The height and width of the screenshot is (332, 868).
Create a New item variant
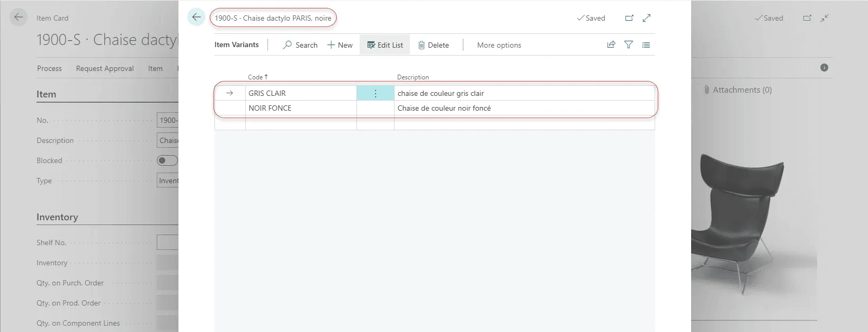[x=340, y=45]
